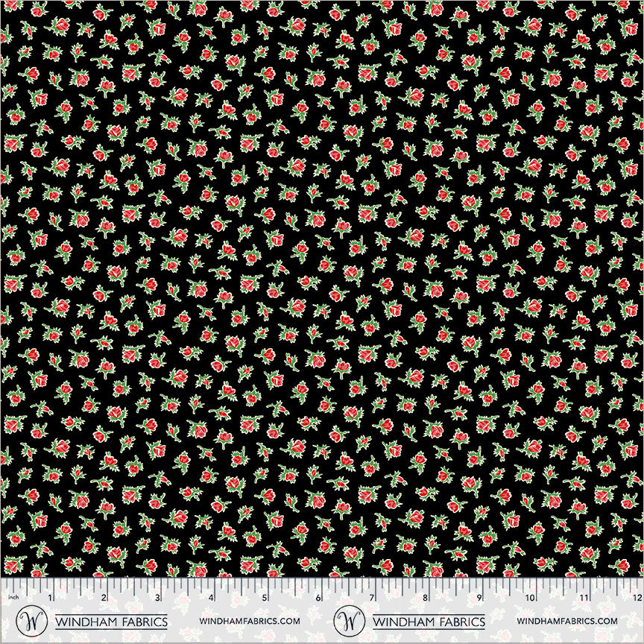Click the left Windham Fabrics W logo
Viewport: 644px width, 644px height.
click(x=34, y=620)
